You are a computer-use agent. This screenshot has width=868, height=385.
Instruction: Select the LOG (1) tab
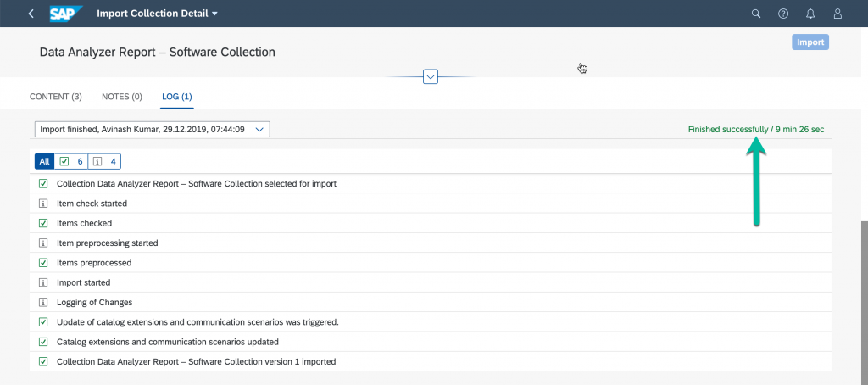point(177,97)
